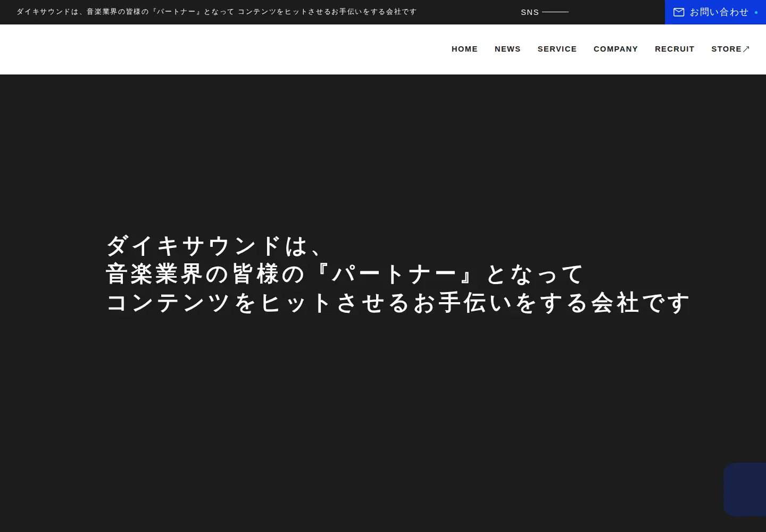
Task: Go to the NEWS page
Action: pos(507,49)
